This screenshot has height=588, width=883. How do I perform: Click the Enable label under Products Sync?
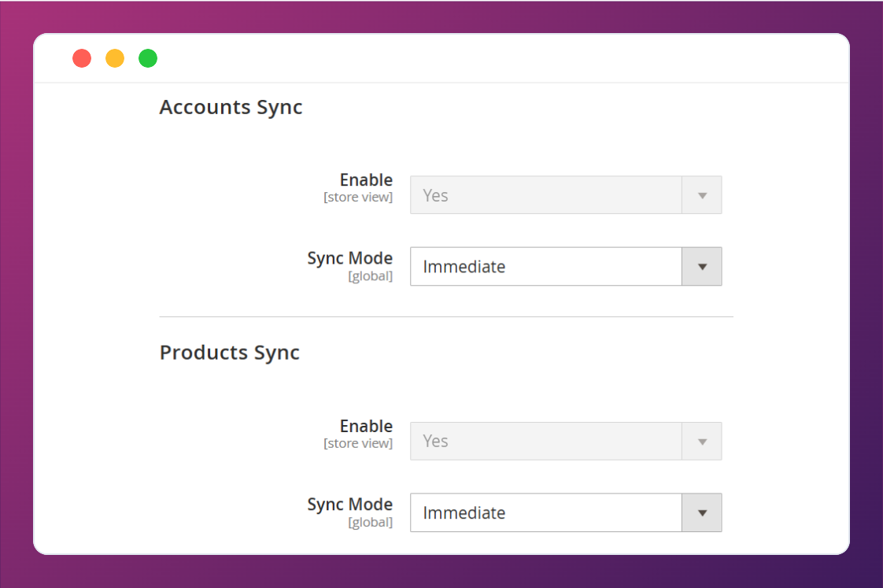366,426
